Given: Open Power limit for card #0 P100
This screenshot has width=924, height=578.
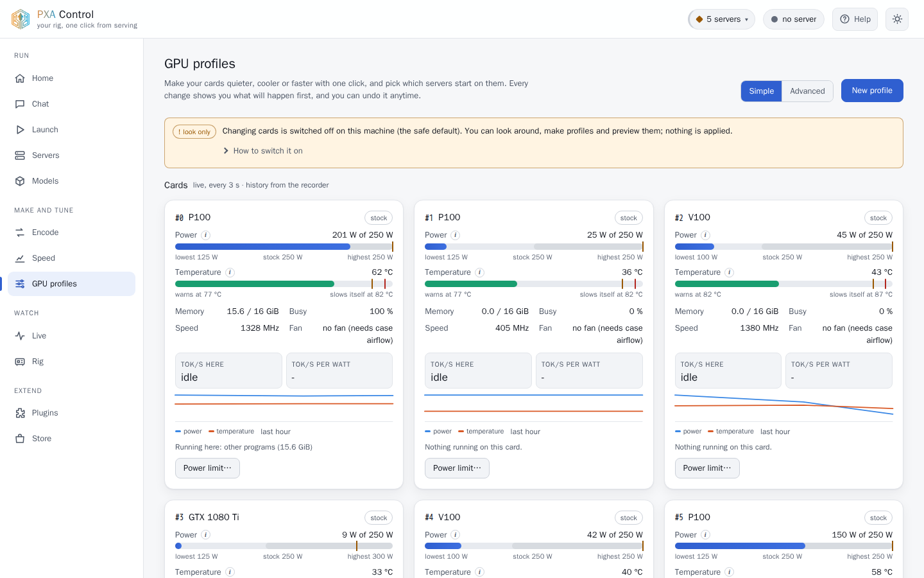Looking at the screenshot, I should [207, 468].
